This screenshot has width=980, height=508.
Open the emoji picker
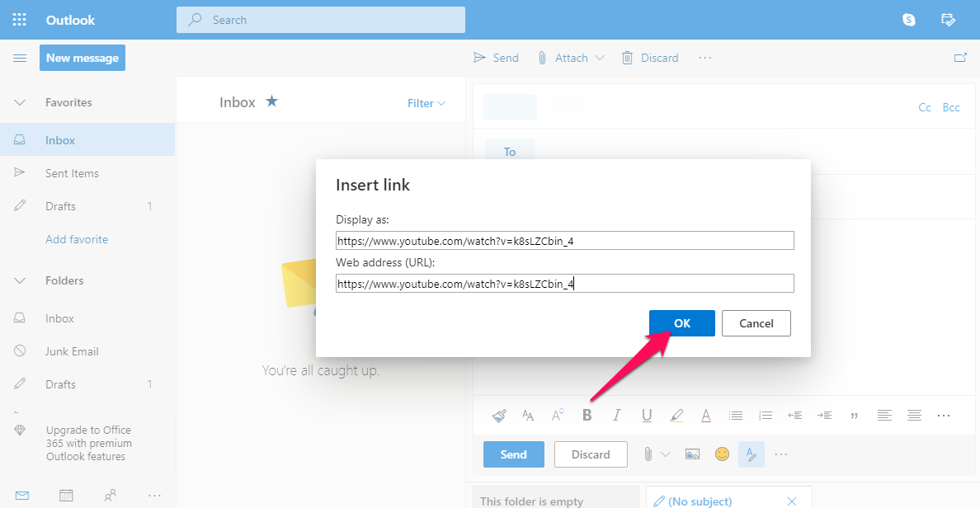pyautogui.click(x=722, y=454)
